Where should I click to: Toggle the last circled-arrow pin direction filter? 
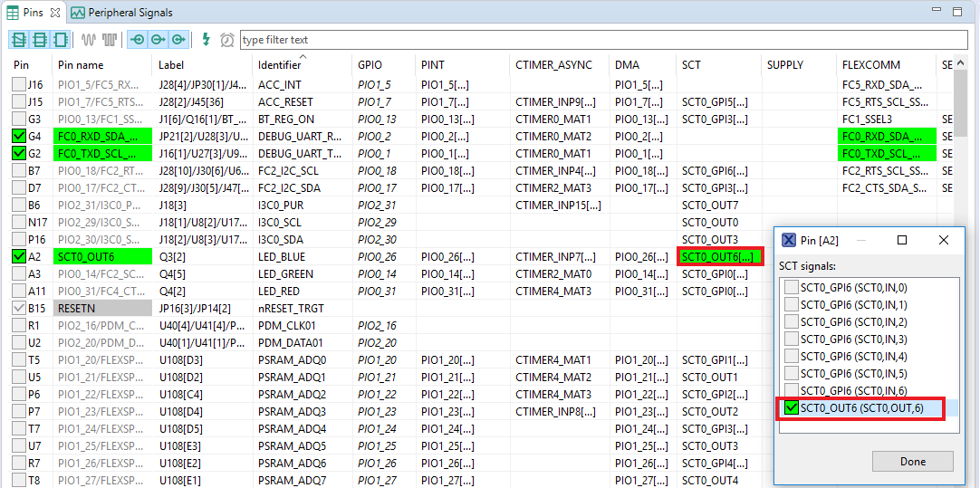(178, 40)
